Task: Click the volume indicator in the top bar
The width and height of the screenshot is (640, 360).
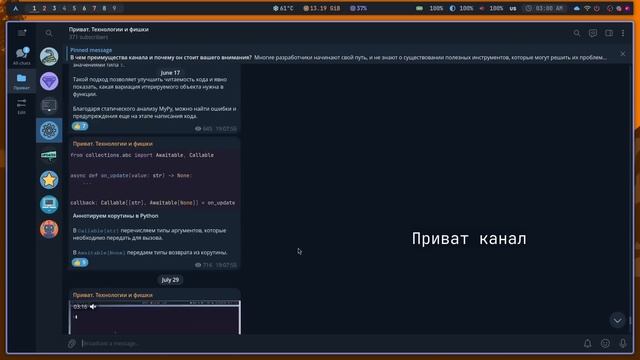Action: pos(491,8)
